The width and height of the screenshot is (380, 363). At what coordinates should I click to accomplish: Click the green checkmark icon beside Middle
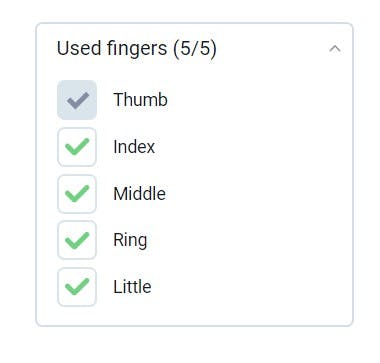pos(77,194)
